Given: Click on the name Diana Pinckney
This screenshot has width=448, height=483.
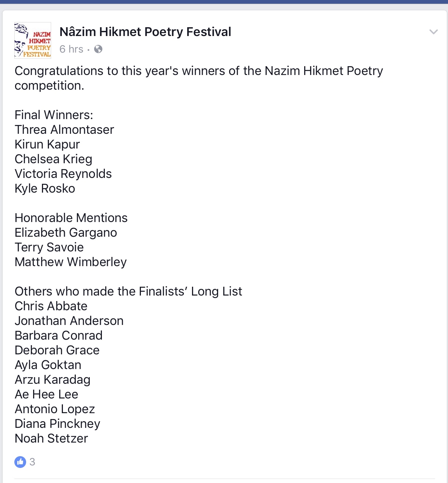Looking at the screenshot, I should [57, 424].
